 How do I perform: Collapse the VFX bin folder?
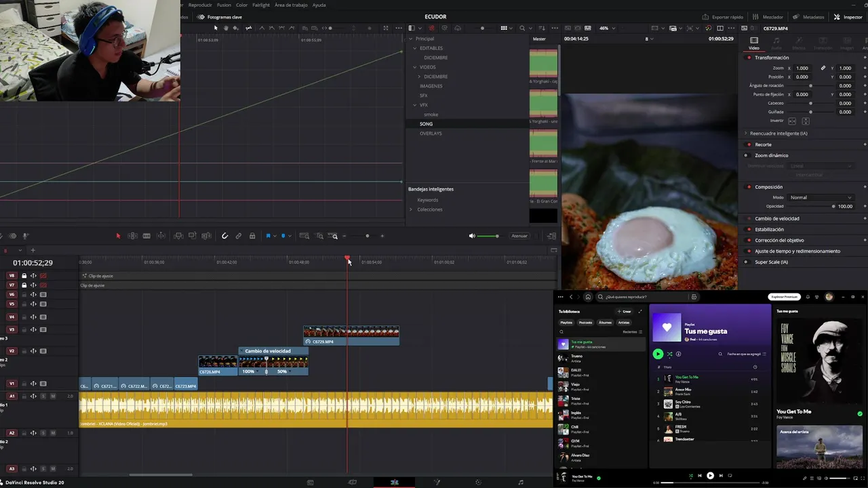click(x=415, y=105)
